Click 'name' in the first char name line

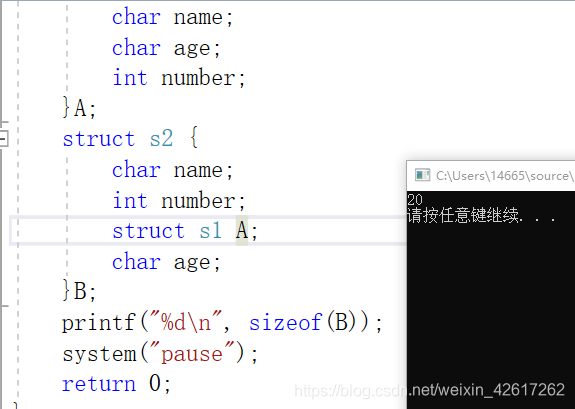tap(198, 17)
